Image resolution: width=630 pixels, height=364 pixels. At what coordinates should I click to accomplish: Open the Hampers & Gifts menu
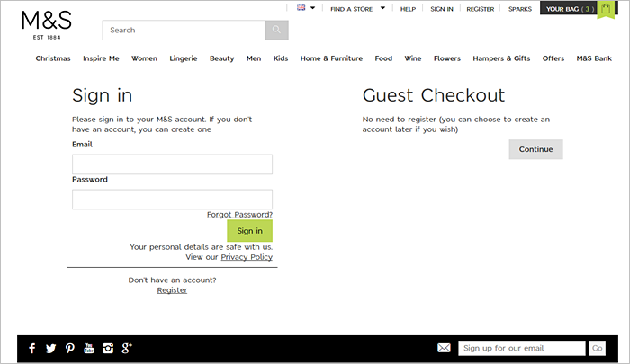[x=501, y=58]
